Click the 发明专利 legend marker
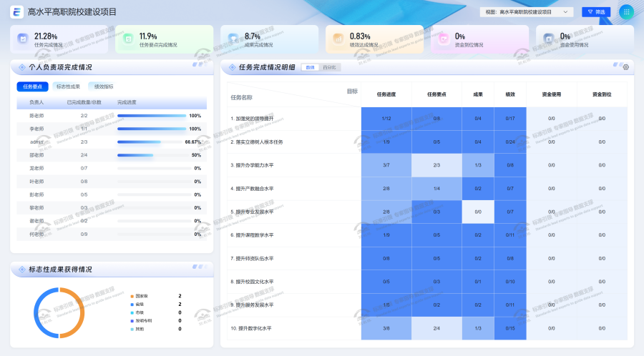The height and width of the screenshot is (356, 644). 132,321
